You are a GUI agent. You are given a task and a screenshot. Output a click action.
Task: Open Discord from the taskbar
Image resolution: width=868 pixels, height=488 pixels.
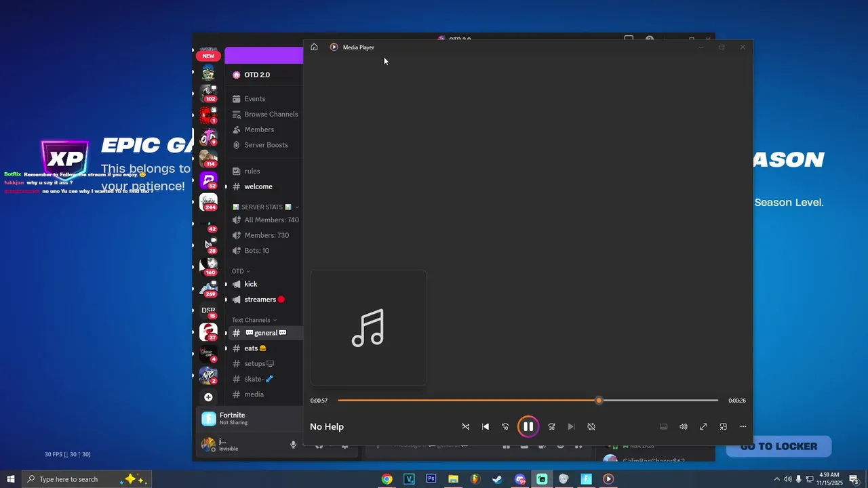(x=519, y=479)
